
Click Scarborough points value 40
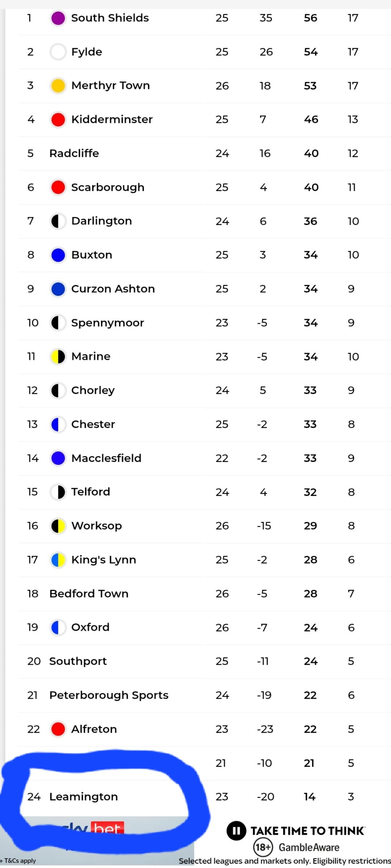coord(311,187)
